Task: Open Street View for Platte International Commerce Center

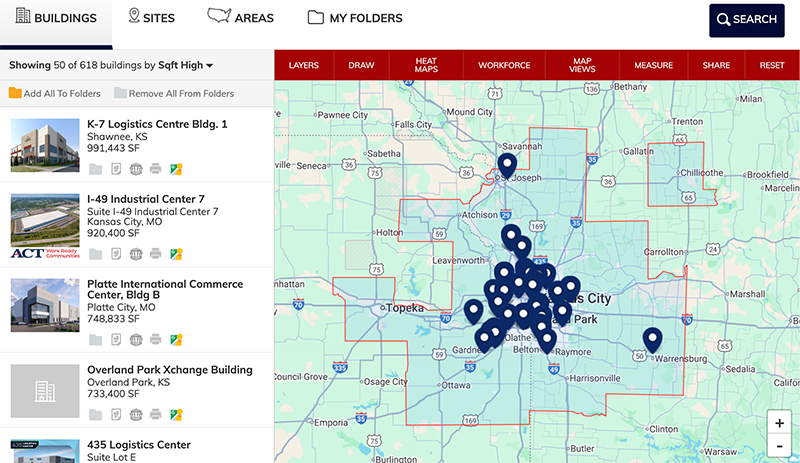Action: 176,339
